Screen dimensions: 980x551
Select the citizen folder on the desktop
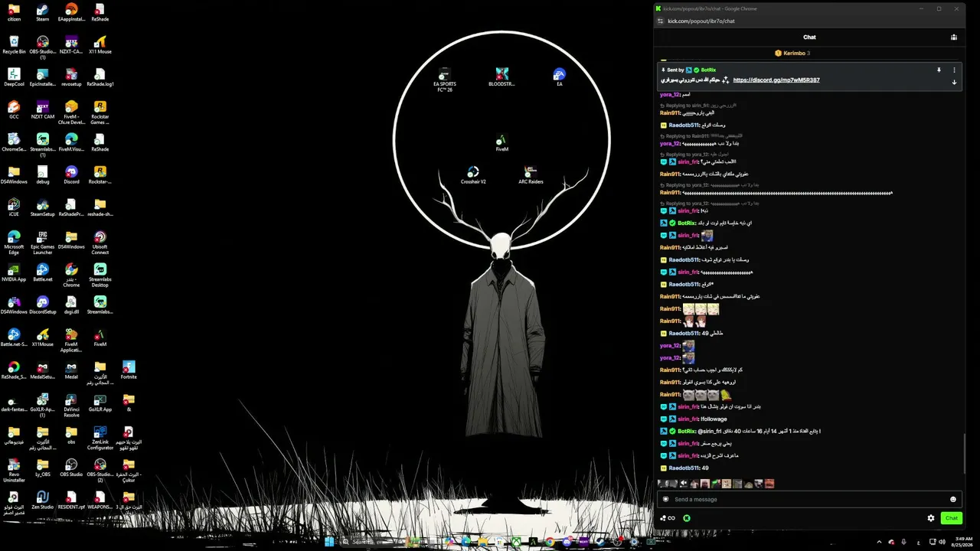pyautogui.click(x=14, y=12)
